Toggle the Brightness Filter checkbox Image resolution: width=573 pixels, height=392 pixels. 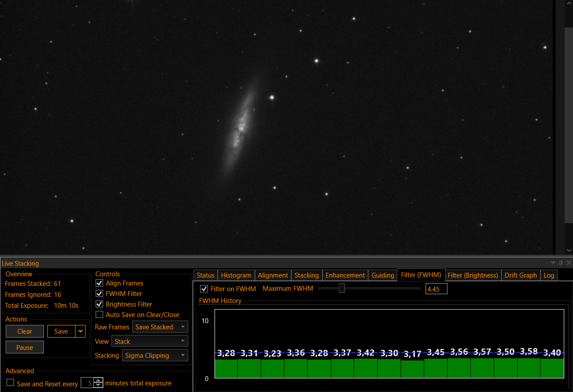tap(99, 304)
